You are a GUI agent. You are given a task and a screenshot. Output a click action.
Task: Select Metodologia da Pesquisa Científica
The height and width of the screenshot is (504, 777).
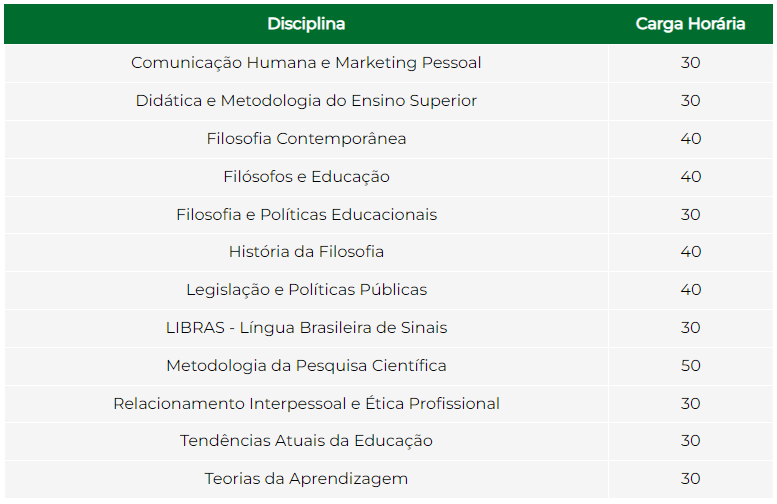(x=306, y=366)
